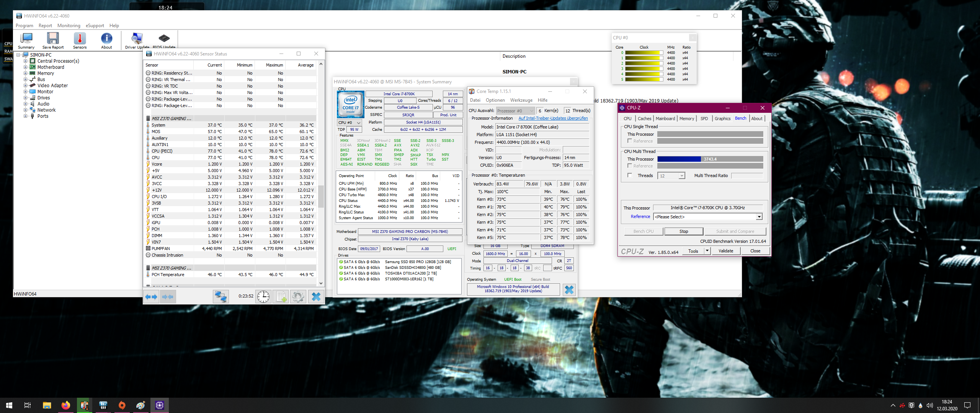Toggle the Threads checkbox in CPU-Z
This screenshot has width=980, height=413.
pos(630,176)
